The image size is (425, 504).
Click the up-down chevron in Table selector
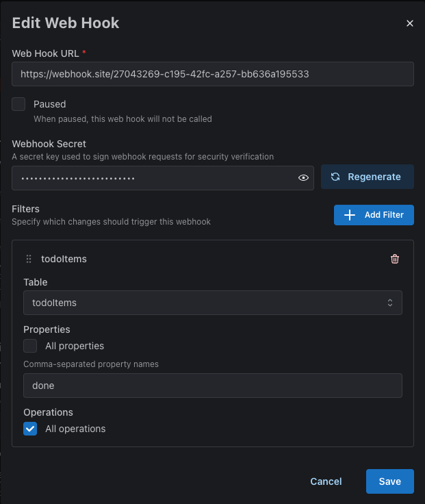pos(390,303)
